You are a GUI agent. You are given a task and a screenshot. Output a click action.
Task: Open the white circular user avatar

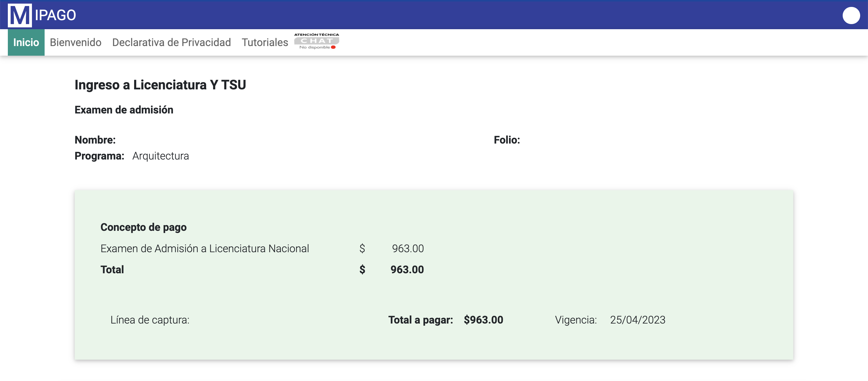851,15
